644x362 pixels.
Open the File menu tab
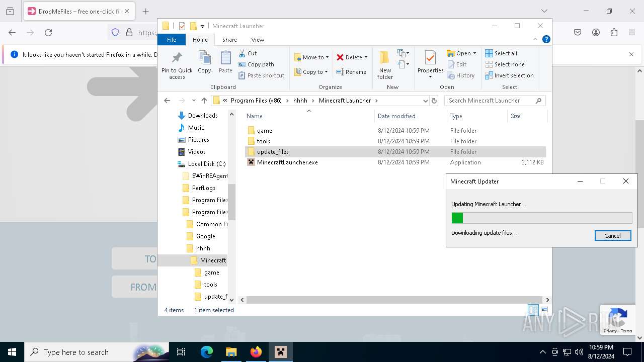172,40
